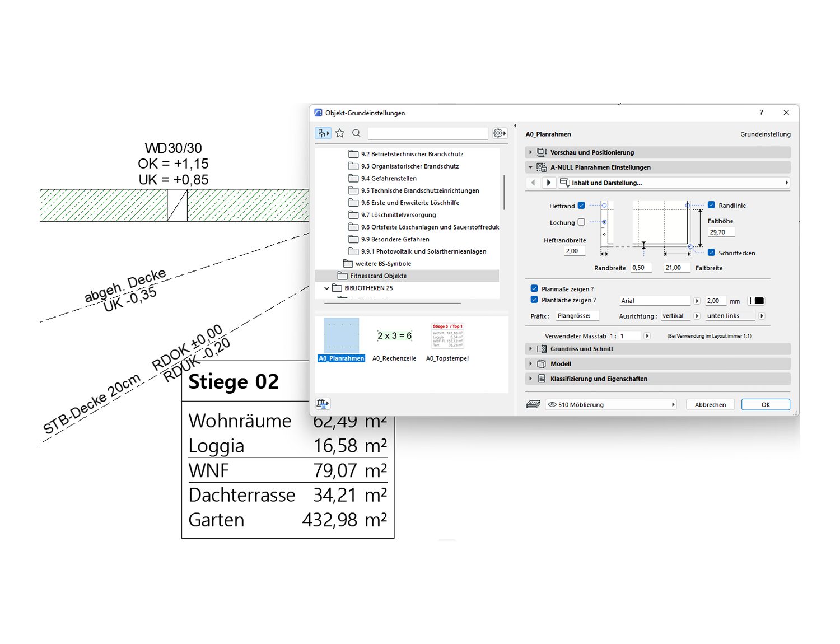This screenshot has width=840, height=644.
Task: Collapse the BIBLIOTHEKEN 25 tree entry
Action: (327, 288)
